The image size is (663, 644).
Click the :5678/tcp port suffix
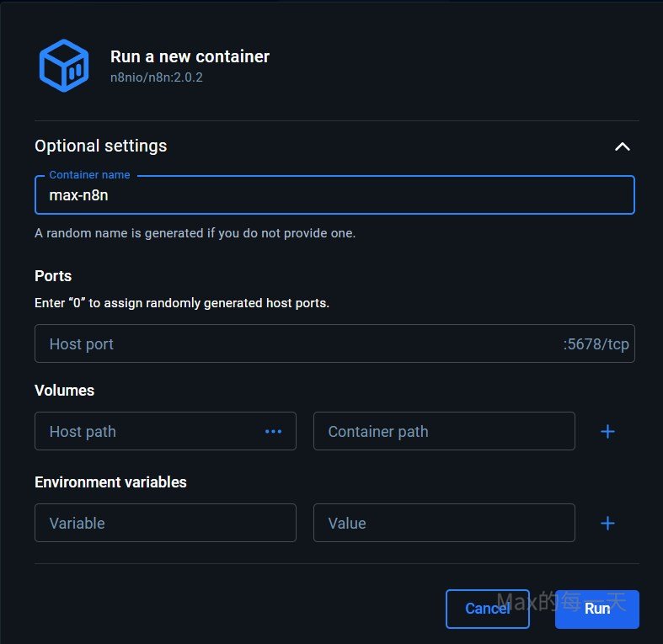tap(596, 343)
